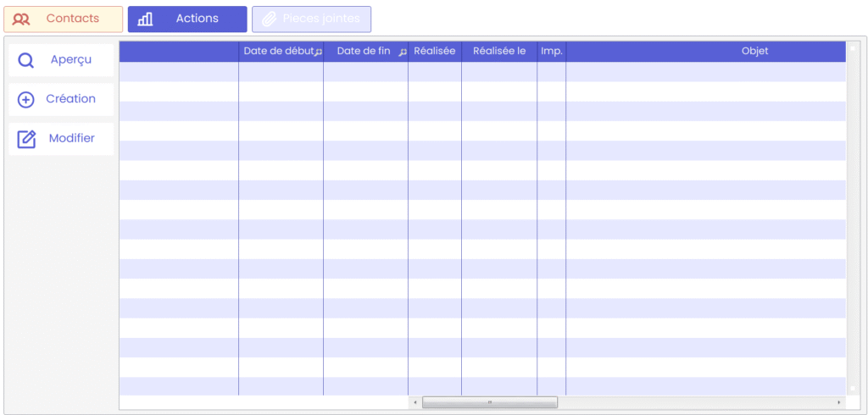Select the Réalisée le column header

click(499, 51)
